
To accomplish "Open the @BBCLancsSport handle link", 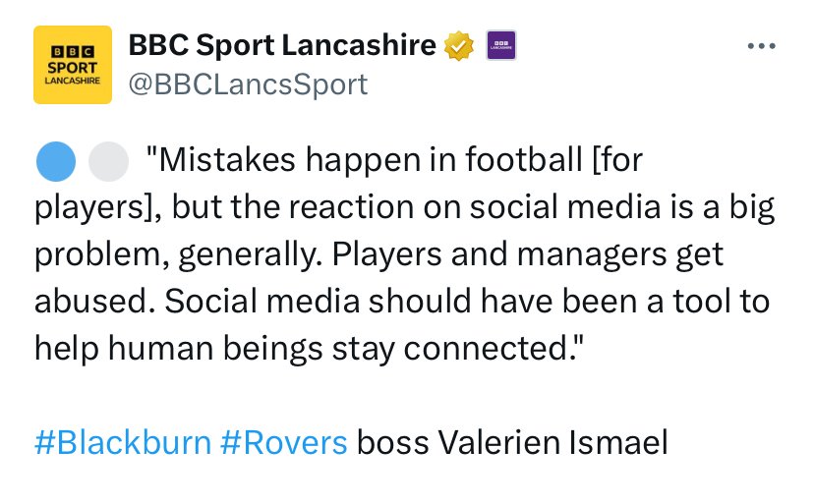I will tap(248, 84).
